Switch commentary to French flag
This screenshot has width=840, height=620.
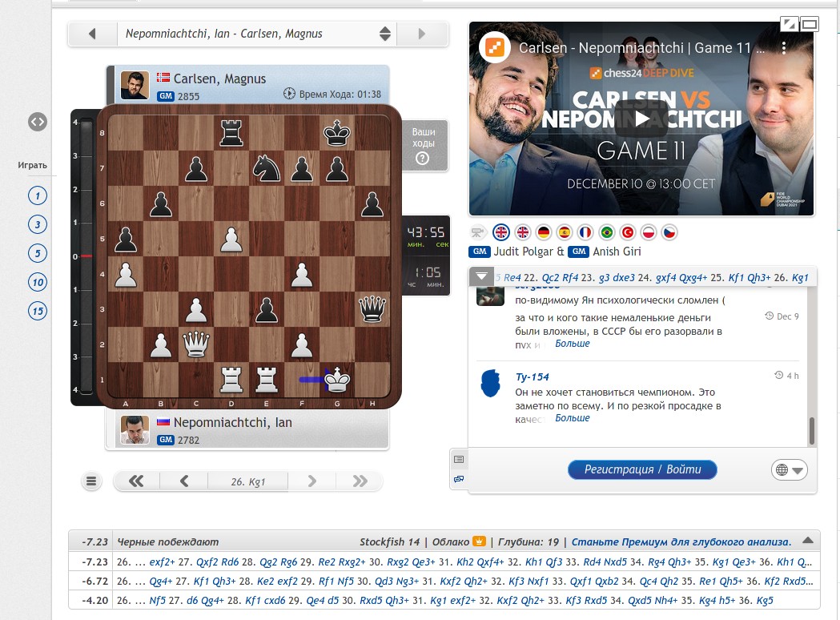click(585, 232)
